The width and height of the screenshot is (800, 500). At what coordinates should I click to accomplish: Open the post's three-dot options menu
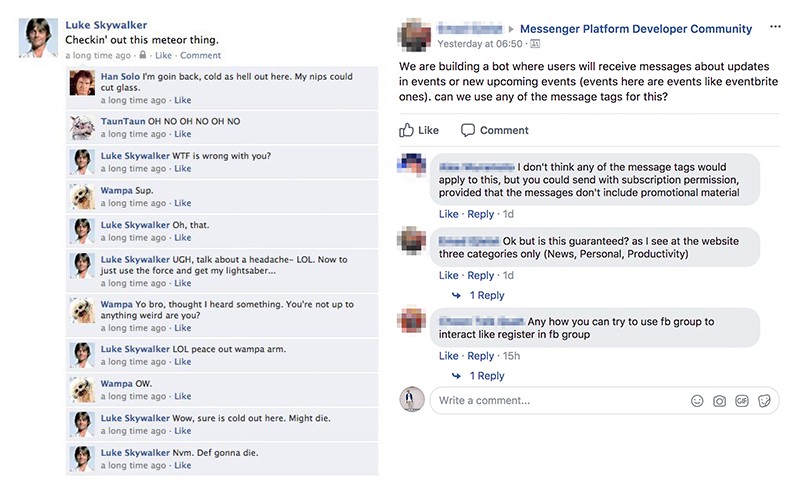point(775,28)
